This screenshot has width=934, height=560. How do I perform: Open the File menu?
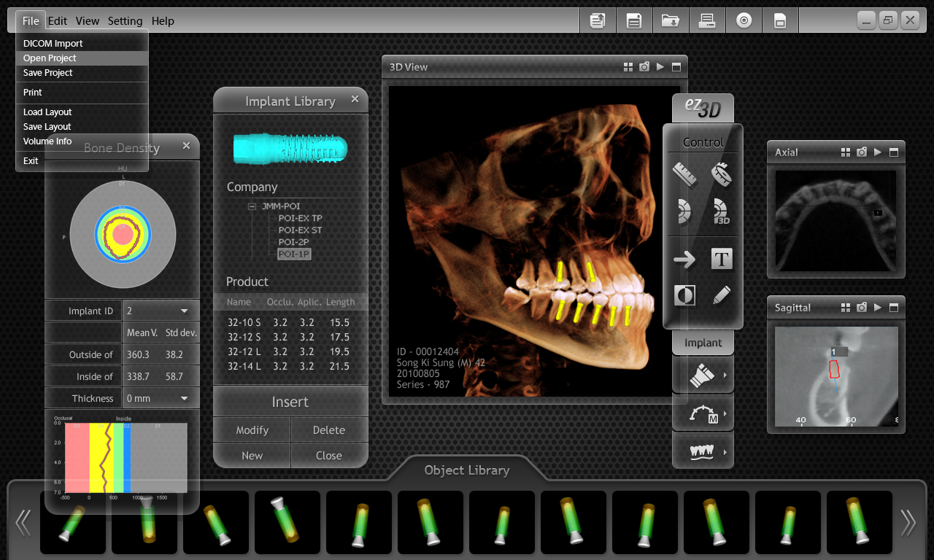(x=31, y=21)
